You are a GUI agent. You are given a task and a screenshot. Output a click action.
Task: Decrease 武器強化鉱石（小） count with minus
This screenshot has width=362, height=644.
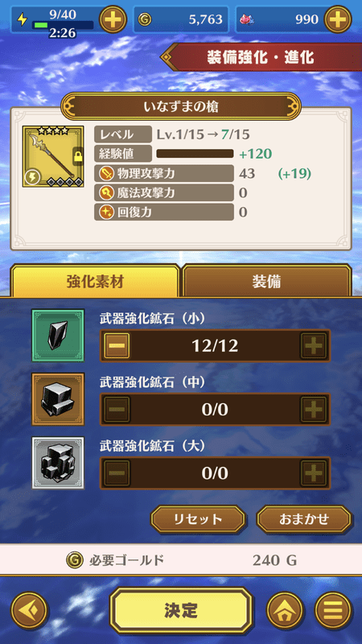click(117, 346)
